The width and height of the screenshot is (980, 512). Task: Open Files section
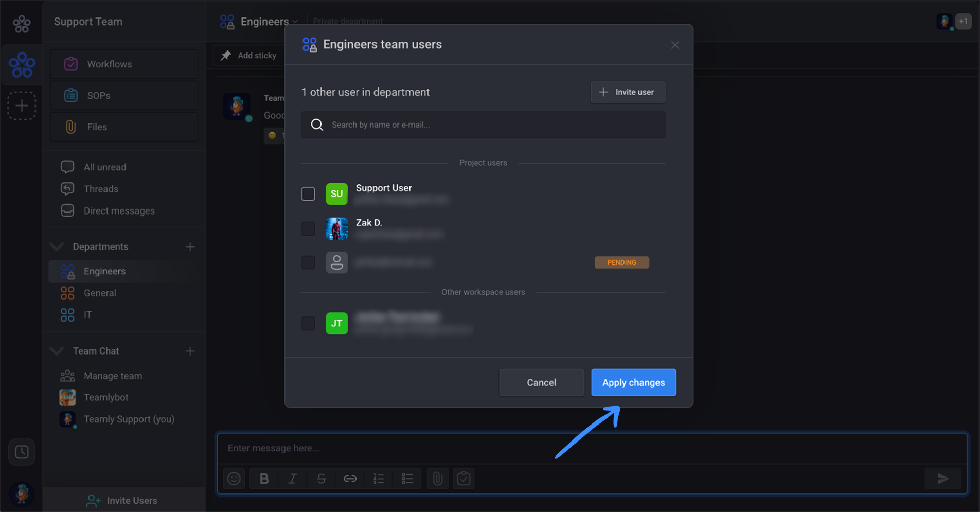pyautogui.click(x=124, y=127)
